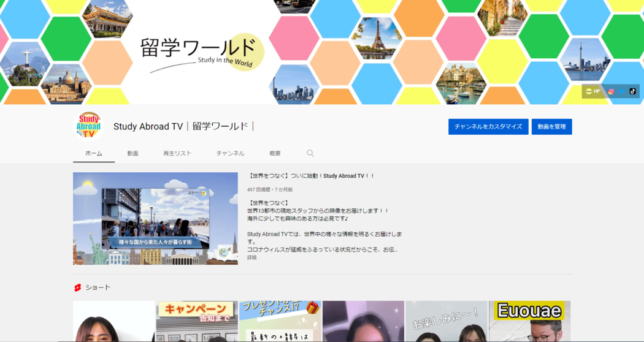Click the red Shorts logo icon
The height and width of the screenshot is (342, 644).
(x=78, y=287)
